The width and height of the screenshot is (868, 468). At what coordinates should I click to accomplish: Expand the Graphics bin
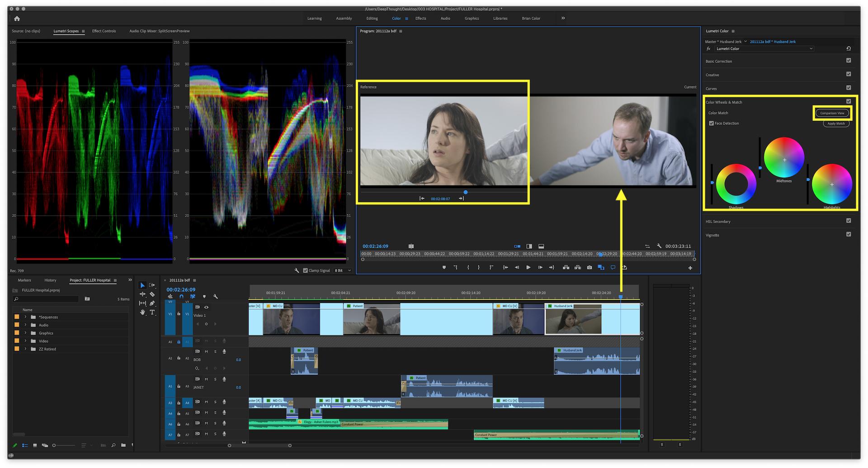pos(25,333)
